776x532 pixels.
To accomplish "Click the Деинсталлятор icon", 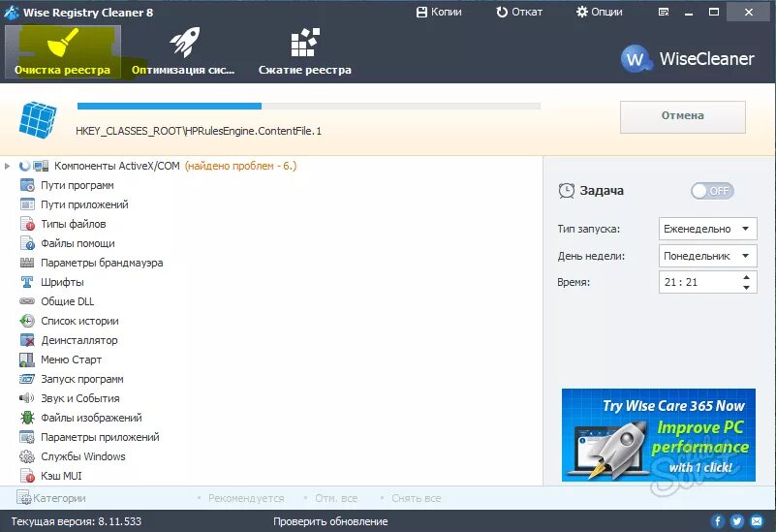I will pos(27,340).
